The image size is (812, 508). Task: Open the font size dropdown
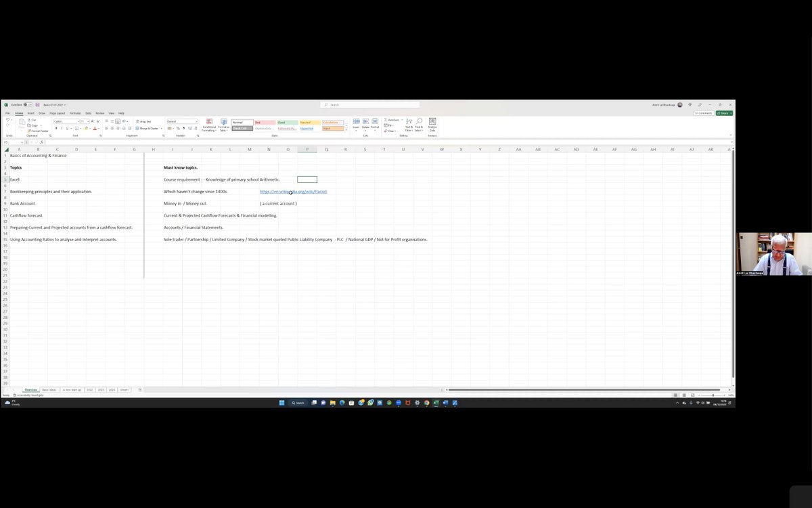pyautogui.click(x=88, y=121)
